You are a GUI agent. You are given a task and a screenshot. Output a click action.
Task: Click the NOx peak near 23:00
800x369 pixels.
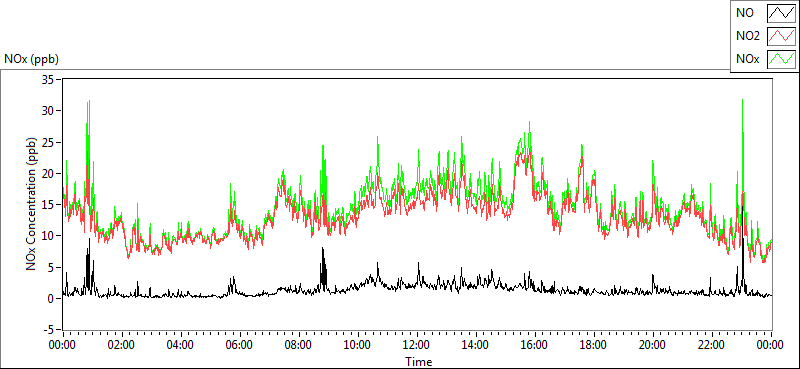(x=742, y=101)
